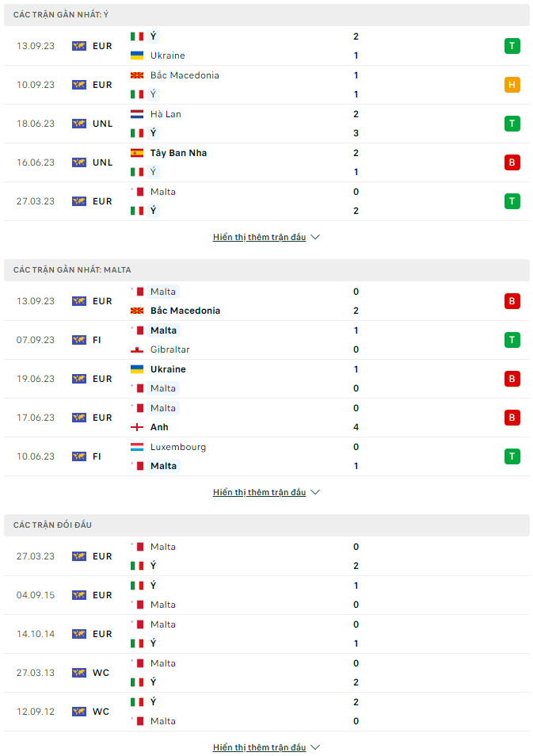The height and width of the screenshot is (756, 533).
Task: Click the Tây Ban Nha flag icon
Action: (137, 153)
